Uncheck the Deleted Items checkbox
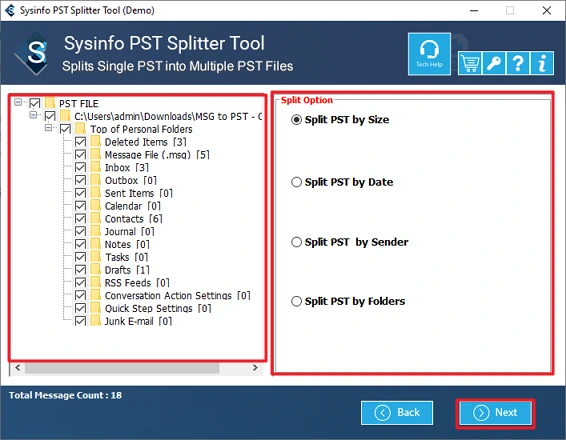 80,141
